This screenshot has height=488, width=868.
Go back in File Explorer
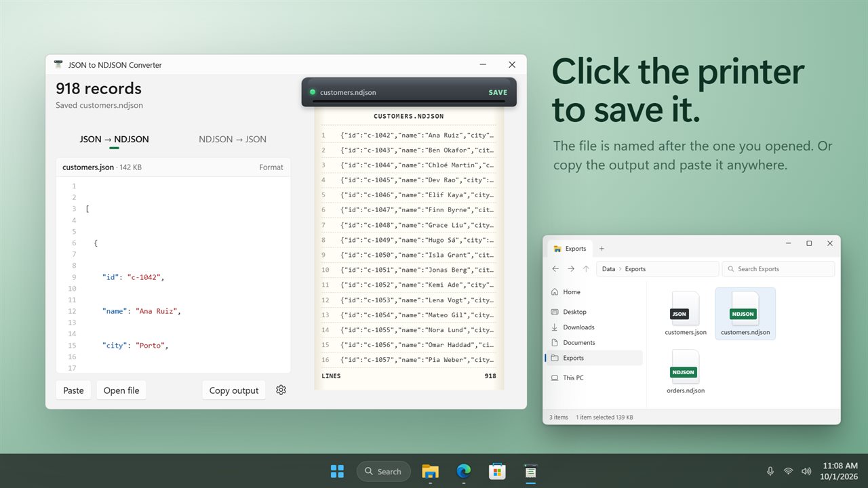[555, 269]
